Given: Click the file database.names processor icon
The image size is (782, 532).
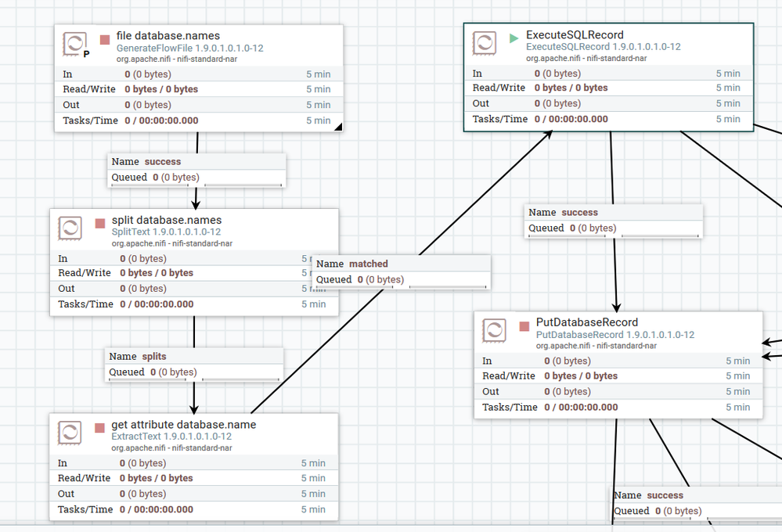Looking at the screenshot, I should pos(75,44).
